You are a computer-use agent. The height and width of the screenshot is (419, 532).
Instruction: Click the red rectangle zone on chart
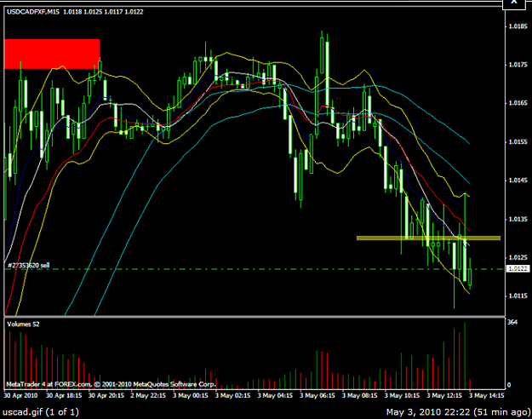point(52,54)
